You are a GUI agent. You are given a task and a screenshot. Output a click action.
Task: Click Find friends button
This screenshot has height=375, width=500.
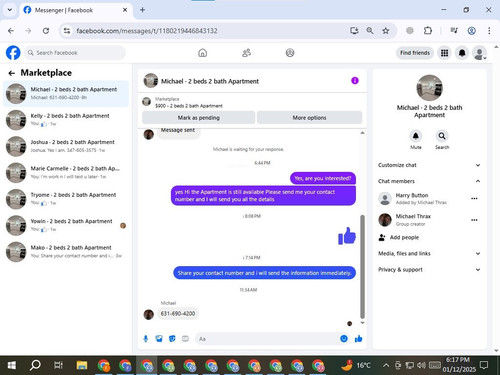[x=415, y=53]
